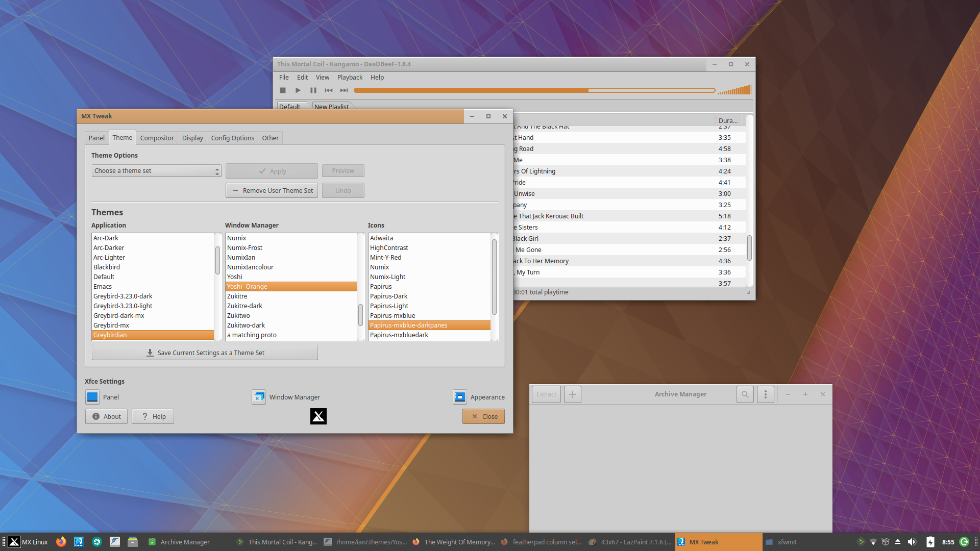Open the File menu in DeaDBeeF
Screen dimensions: 980x551
click(x=284, y=78)
